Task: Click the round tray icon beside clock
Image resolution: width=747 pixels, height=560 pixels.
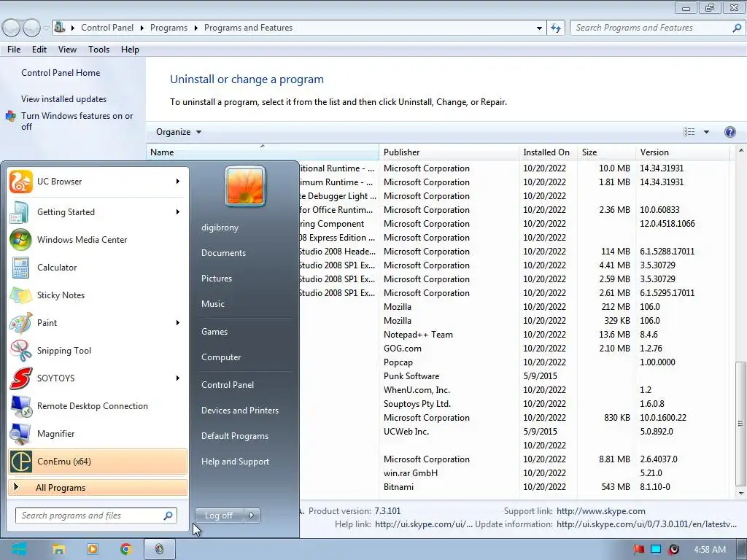Action: (x=673, y=550)
